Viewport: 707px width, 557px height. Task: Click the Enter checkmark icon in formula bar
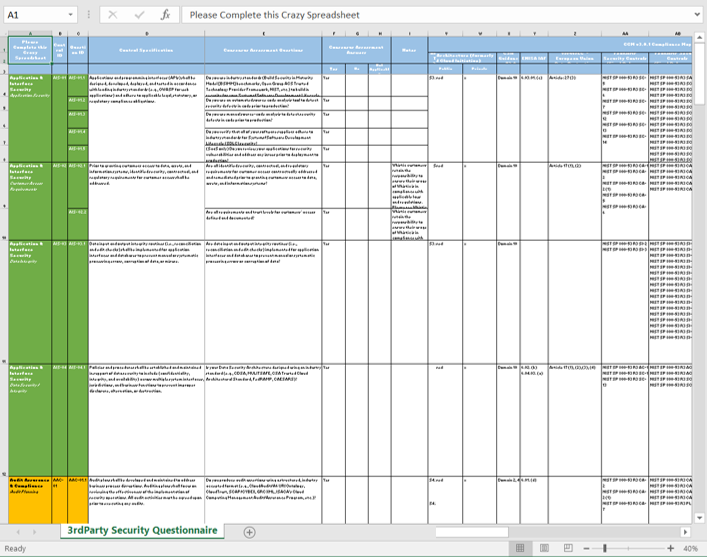click(x=139, y=15)
